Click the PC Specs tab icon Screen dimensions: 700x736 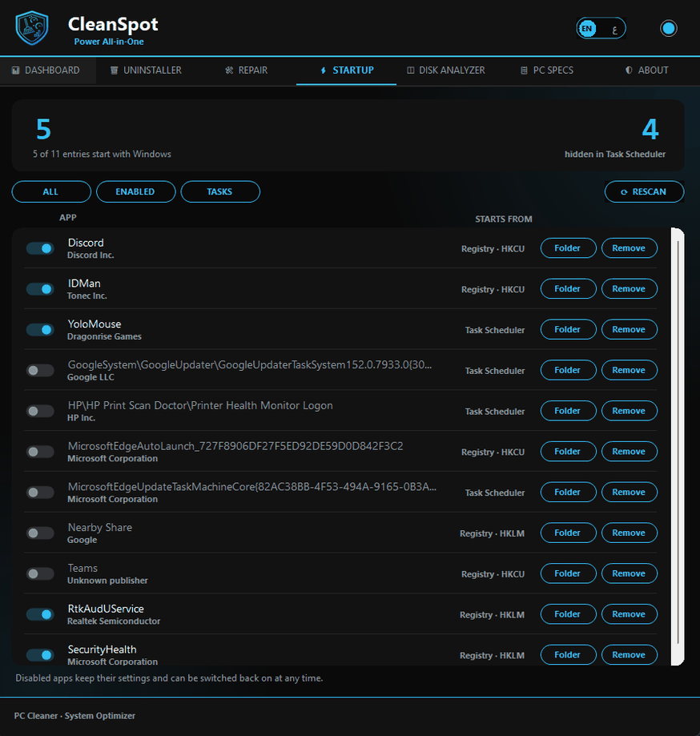pyautogui.click(x=524, y=70)
